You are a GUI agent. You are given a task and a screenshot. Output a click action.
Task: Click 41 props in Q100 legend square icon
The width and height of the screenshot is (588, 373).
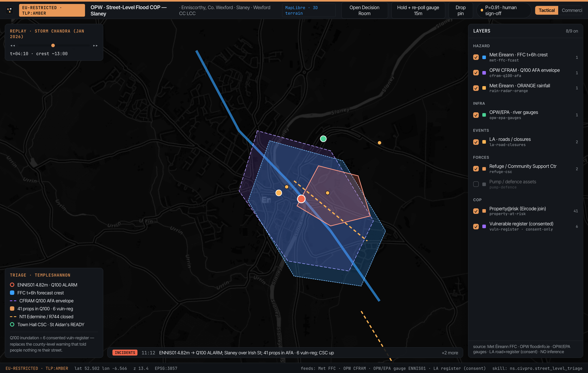tap(12, 309)
